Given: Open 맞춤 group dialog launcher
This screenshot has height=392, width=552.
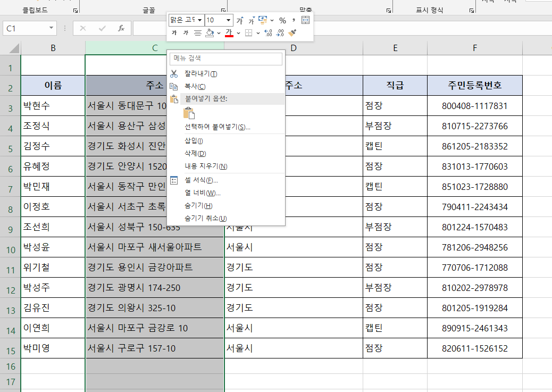Looking at the screenshot, I should 389,11.
